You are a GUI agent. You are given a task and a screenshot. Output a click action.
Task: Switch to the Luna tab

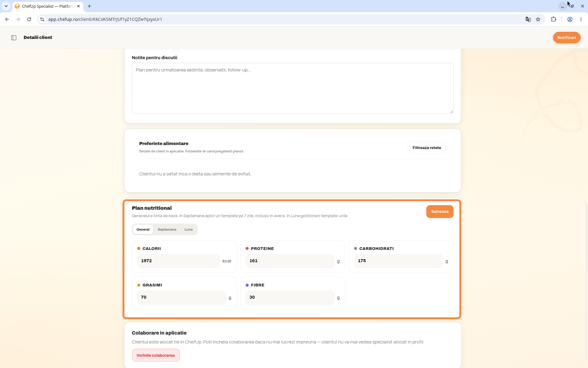click(189, 229)
